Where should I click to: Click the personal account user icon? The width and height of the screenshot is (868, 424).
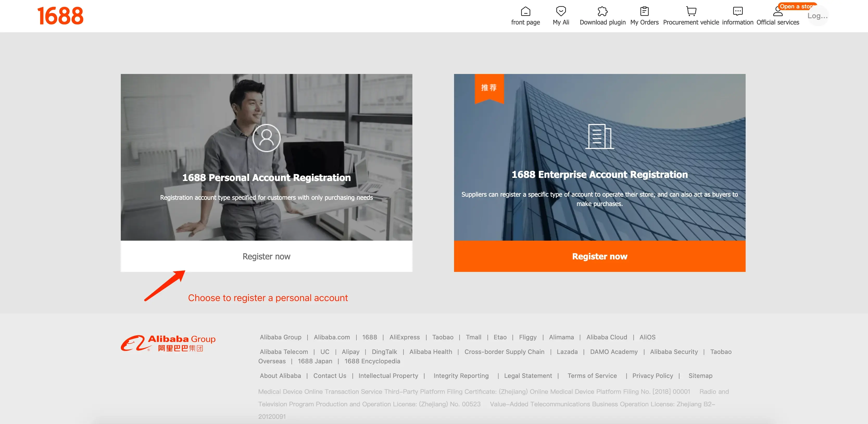(x=266, y=138)
